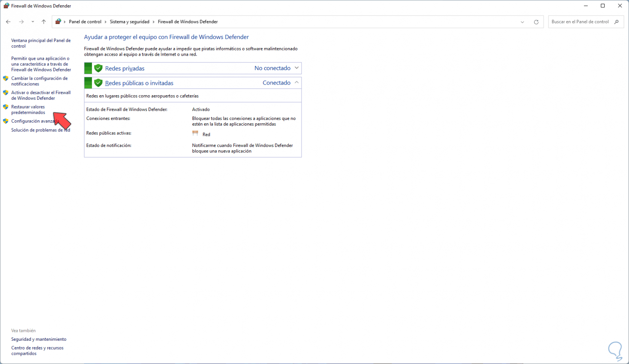This screenshot has width=629, height=364.
Task: Select 'Redes públicas activas:' label
Action: click(109, 133)
